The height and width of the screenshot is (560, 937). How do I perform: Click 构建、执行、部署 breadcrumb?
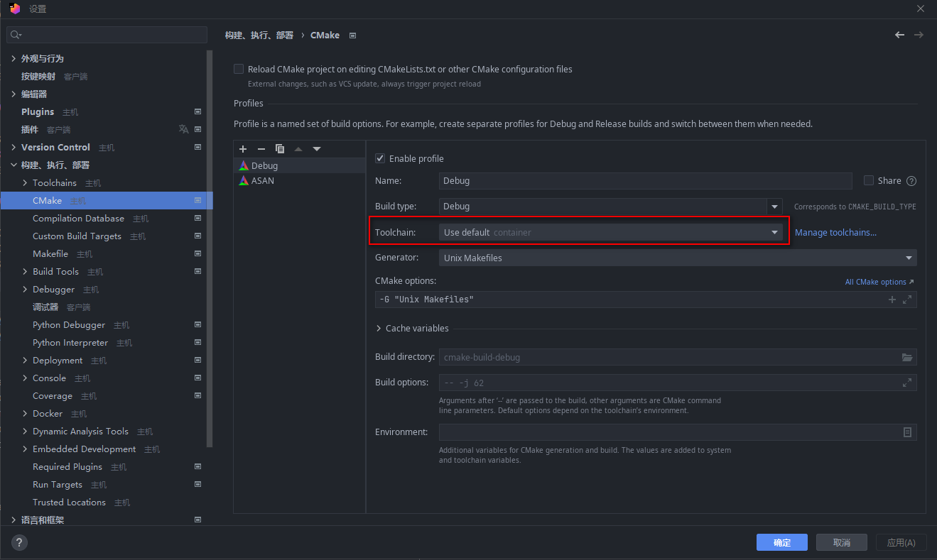point(259,35)
